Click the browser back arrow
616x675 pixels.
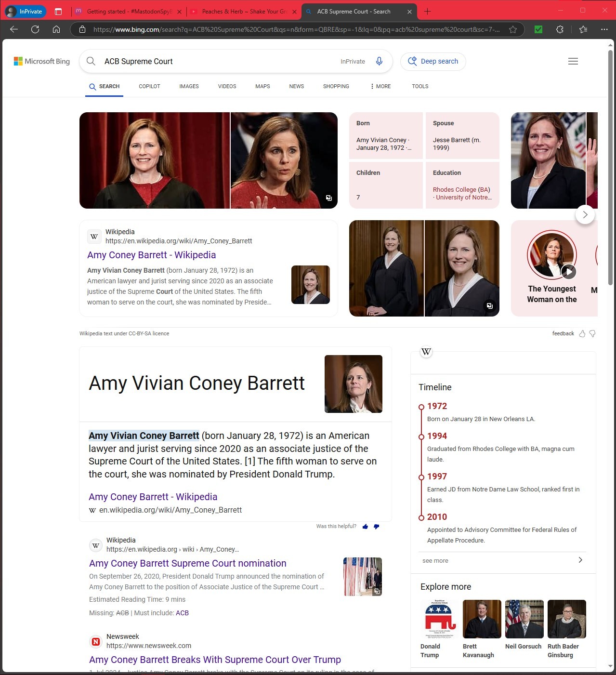coord(14,29)
